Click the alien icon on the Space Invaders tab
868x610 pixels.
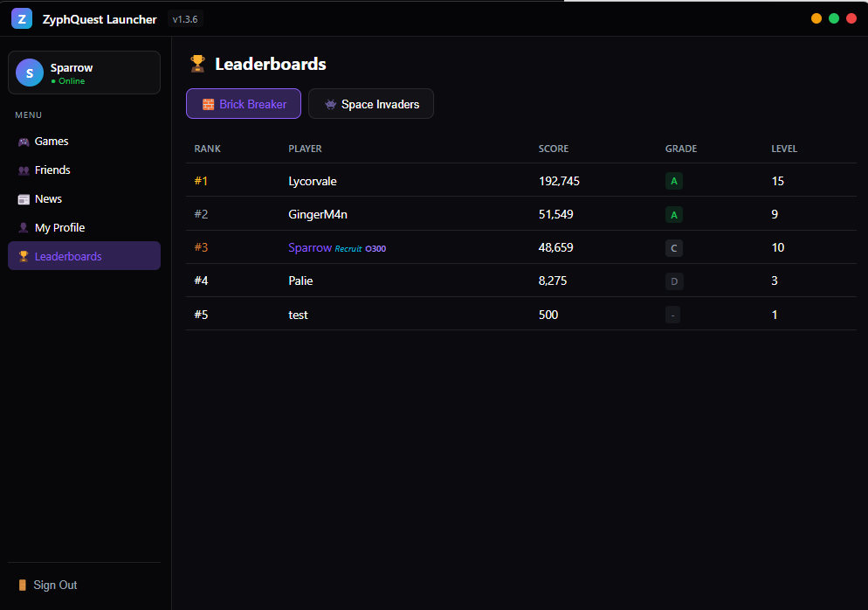(x=330, y=103)
